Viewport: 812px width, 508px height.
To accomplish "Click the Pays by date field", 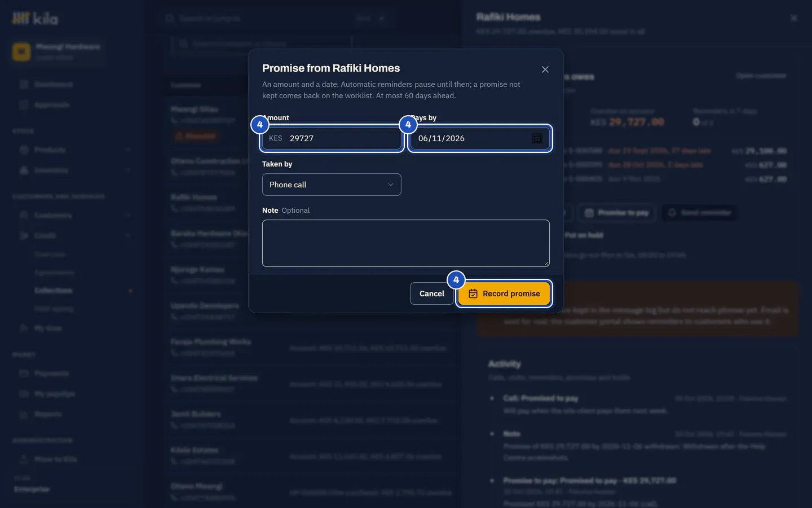I will pos(480,138).
